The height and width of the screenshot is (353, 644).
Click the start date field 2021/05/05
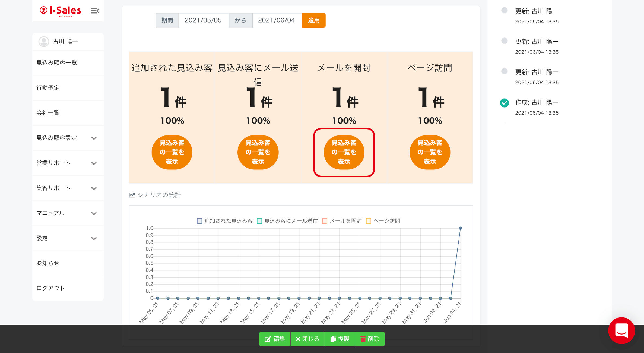(x=203, y=20)
